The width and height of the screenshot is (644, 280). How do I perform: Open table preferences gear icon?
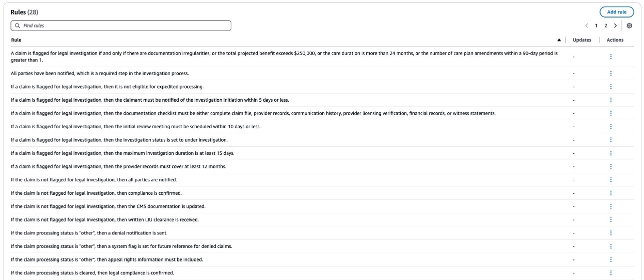pos(630,26)
